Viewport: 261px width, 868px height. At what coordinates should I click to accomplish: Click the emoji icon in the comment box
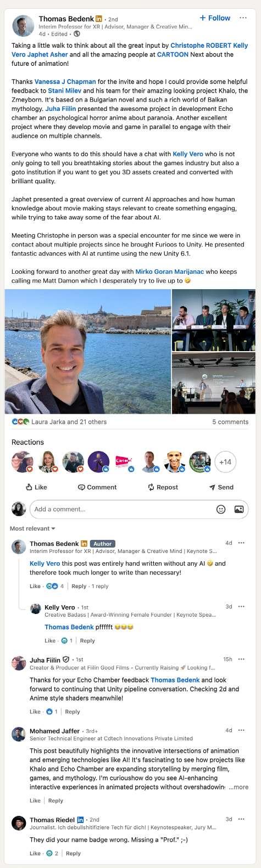[221, 509]
